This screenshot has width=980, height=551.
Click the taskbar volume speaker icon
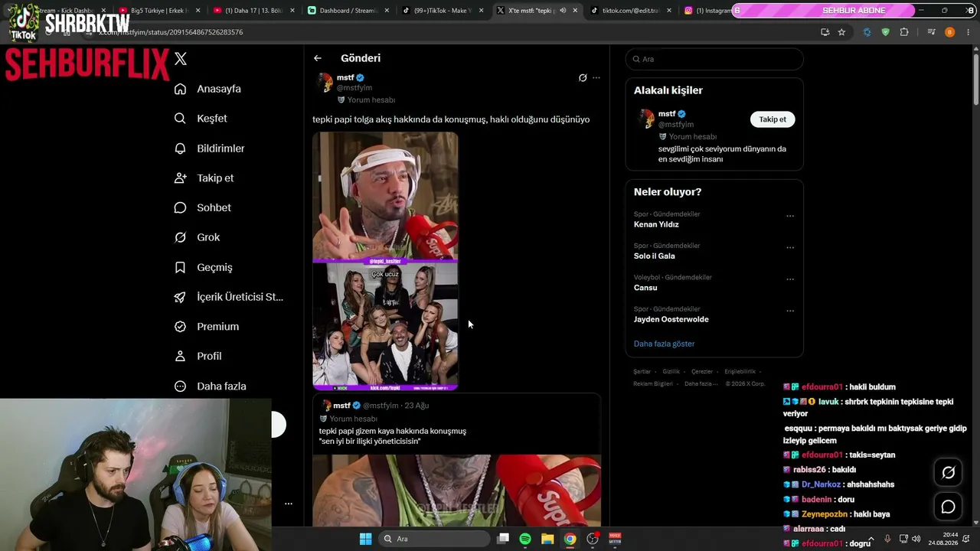pyautogui.click(x=916, y=539)
